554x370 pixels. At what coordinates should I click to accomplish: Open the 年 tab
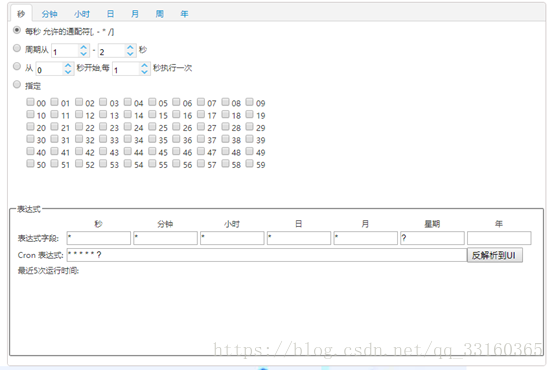(x=184, y=14)
